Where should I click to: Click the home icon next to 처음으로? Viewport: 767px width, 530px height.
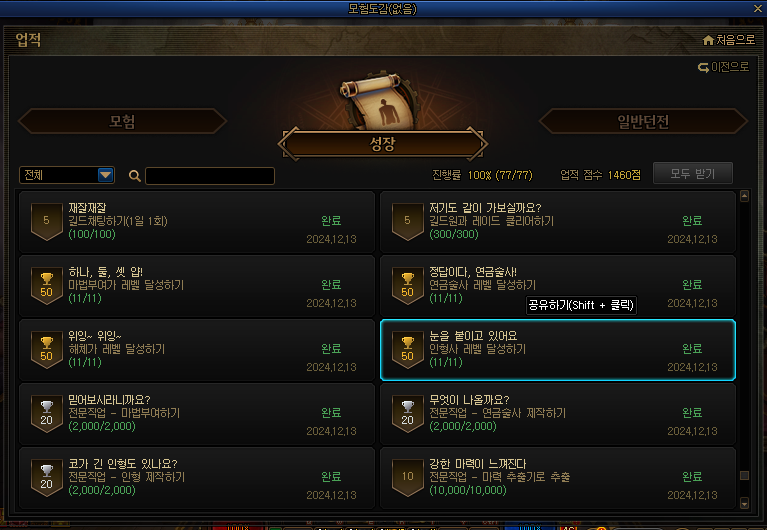[708, 40]
